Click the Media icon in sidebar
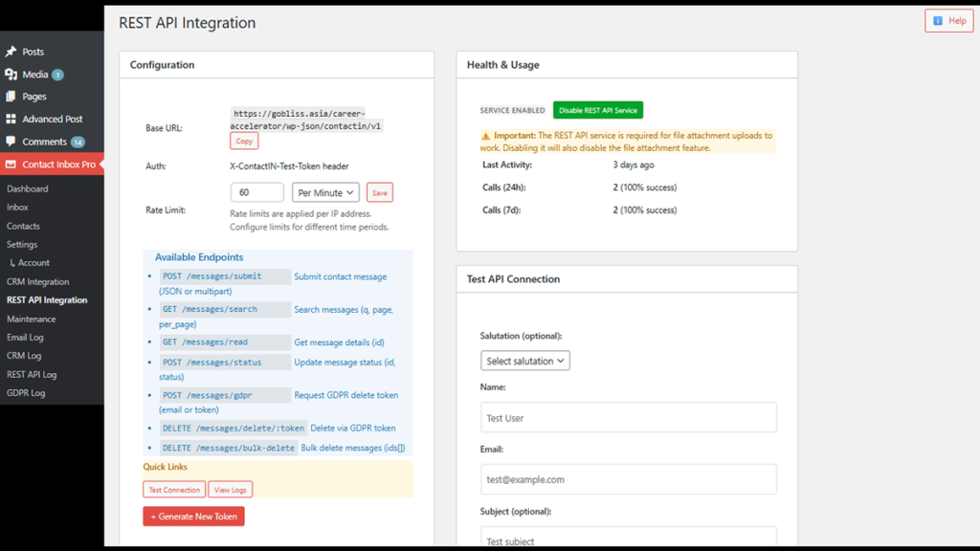980x551 pixels. click(11, 74)
